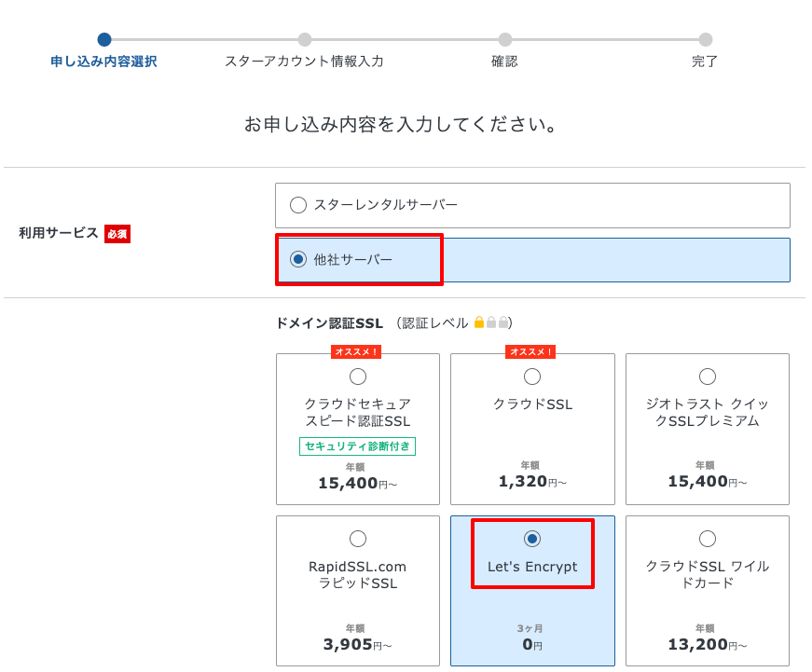This screenshot has height=672, width=812.
Task: Click the 確認 step circle
Action: (505, 39)
